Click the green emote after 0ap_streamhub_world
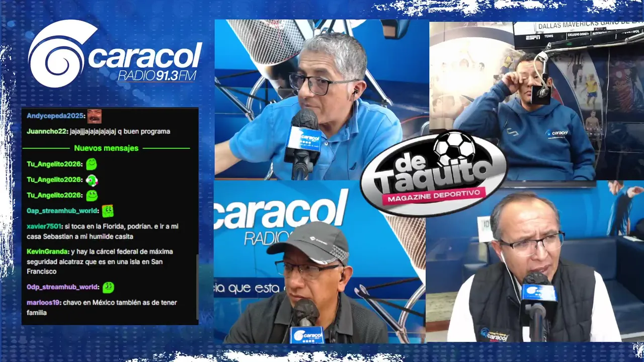The height and width of the screenshot is (362, 644). (108, 211)
